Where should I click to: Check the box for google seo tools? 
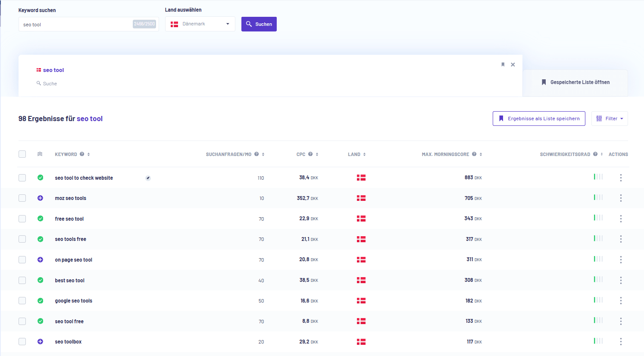pos(22,300)
